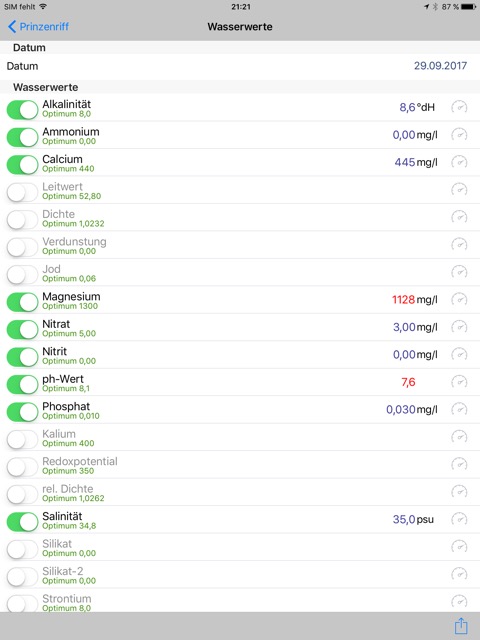Image resolution: width=480 pixels, height=640 pixels.
Task: Tap the gauge icon in Leitwert row
Action: click(x=459, y=190)
